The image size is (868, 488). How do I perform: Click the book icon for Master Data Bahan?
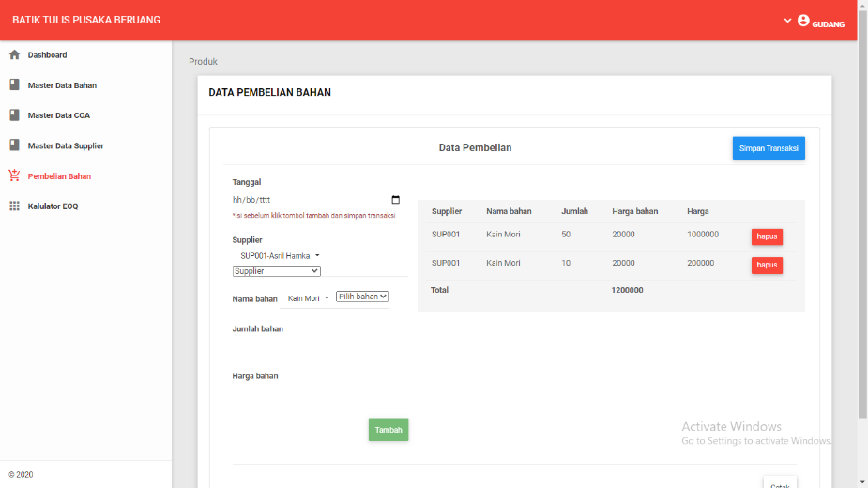coord(14,84)
